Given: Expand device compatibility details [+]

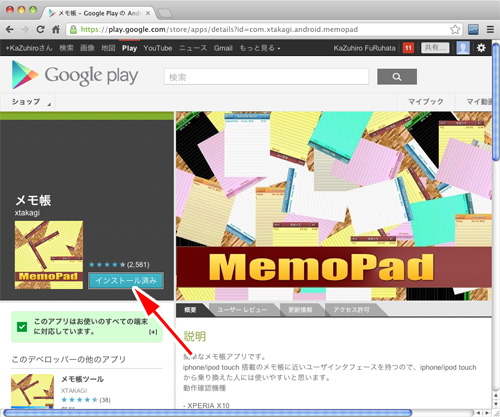Looking at the screenshot, I should 153,332.
